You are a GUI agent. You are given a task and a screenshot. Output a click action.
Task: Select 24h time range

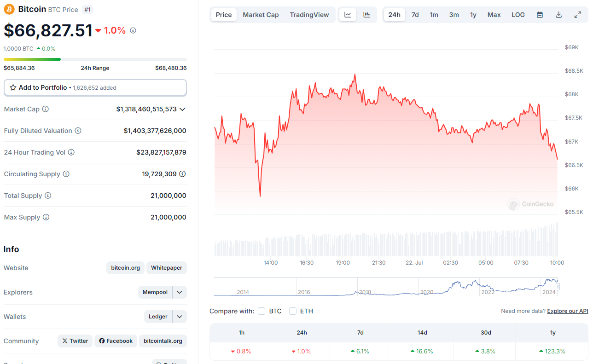pos(395,15)
